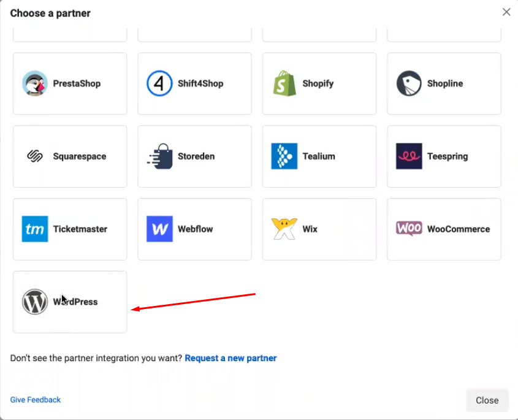
Task: Click the Shift4Shop circled 4 logo
Action: pos(159,83)
